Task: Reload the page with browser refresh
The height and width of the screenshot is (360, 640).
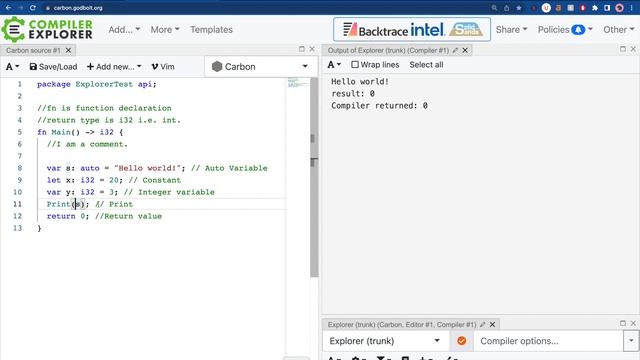Action: (33, 8)
